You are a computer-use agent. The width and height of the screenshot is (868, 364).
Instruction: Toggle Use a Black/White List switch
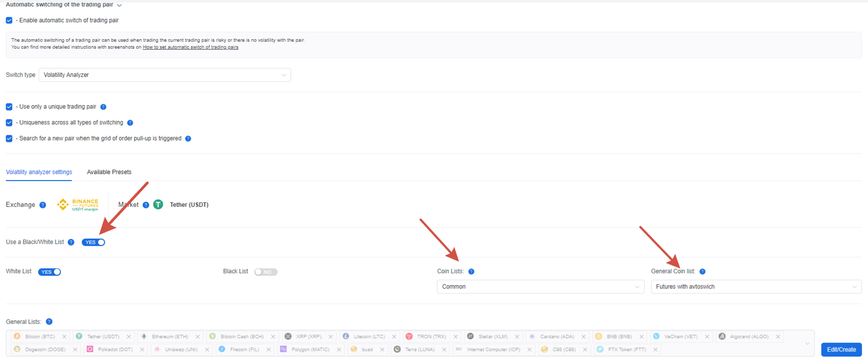[93, 242]
